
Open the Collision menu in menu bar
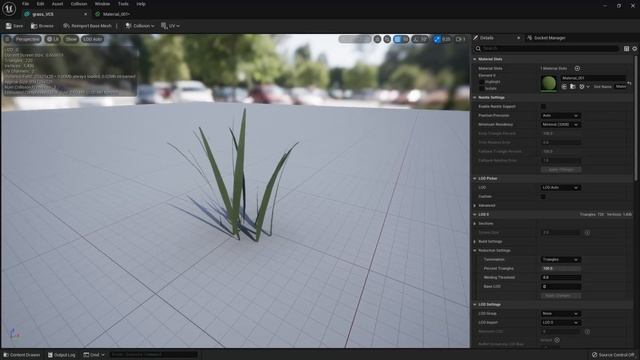point(79,4)
